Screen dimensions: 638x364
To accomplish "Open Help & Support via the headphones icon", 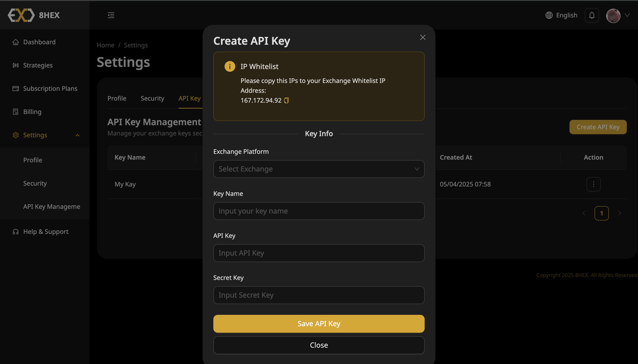I will pyautogui.click(x=15, y=231).
